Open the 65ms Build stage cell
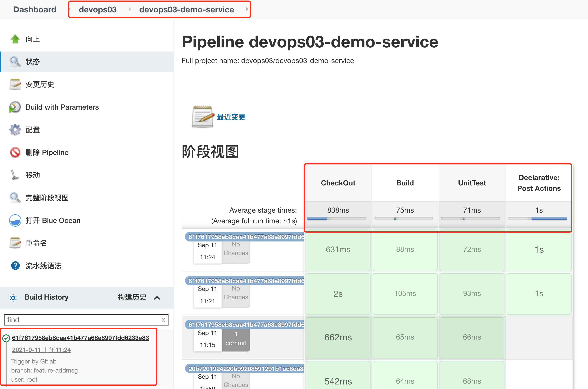588x389 pixels. click(x=405, y=338)
